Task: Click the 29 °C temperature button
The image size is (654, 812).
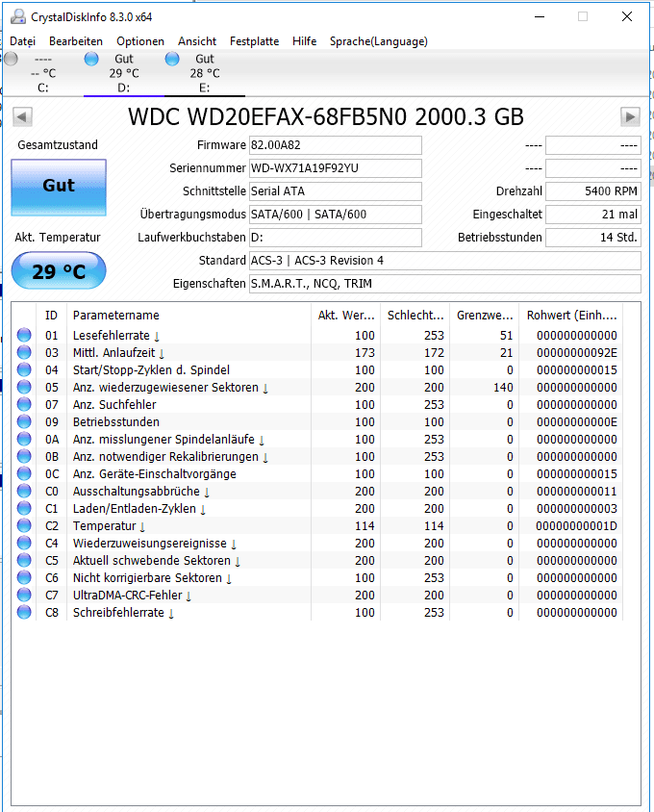Action: coord(59,271)
